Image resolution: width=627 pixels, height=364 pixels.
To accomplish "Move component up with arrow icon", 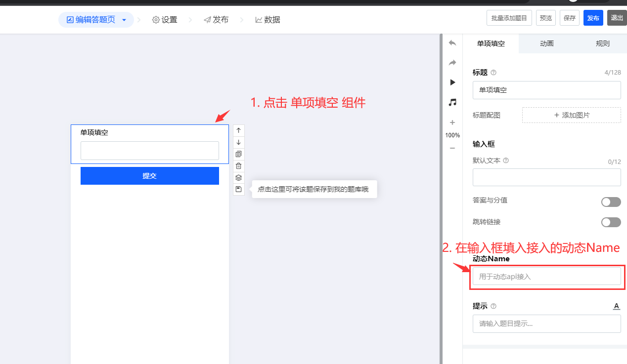I will (238, 130).
